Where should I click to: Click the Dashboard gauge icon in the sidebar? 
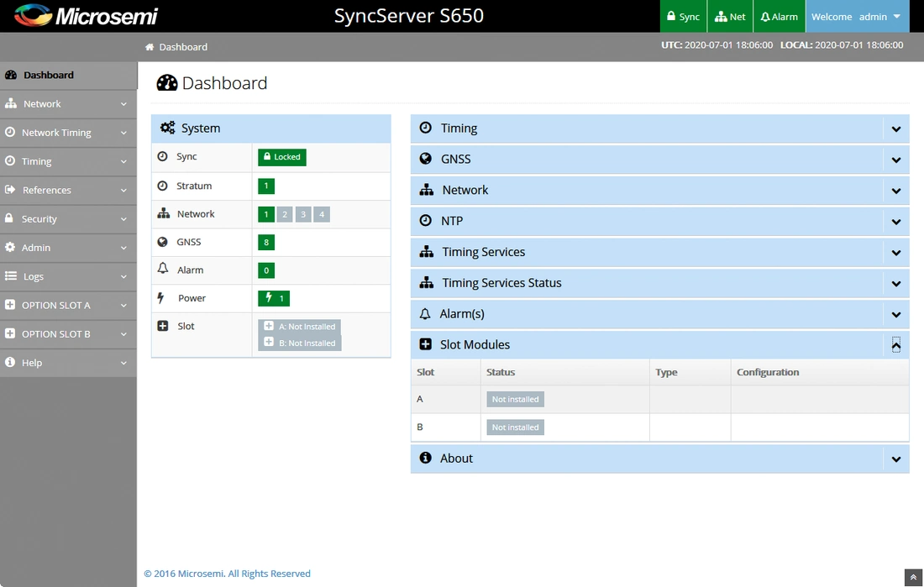(11, 75)
